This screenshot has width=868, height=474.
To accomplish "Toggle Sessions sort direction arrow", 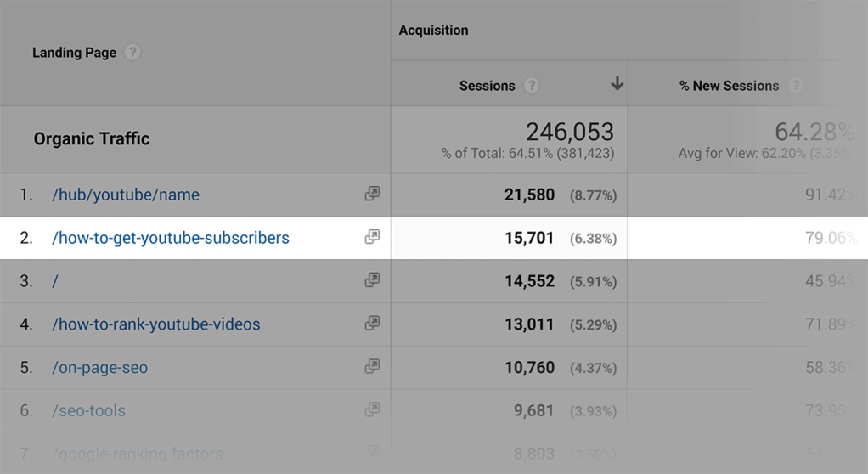I will [x=617, y=84].
